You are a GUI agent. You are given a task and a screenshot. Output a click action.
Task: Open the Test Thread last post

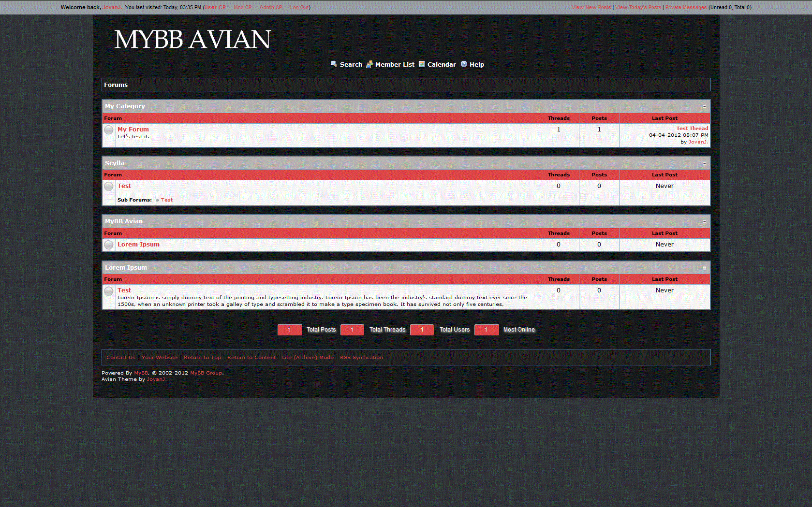(x=692, y=129)
